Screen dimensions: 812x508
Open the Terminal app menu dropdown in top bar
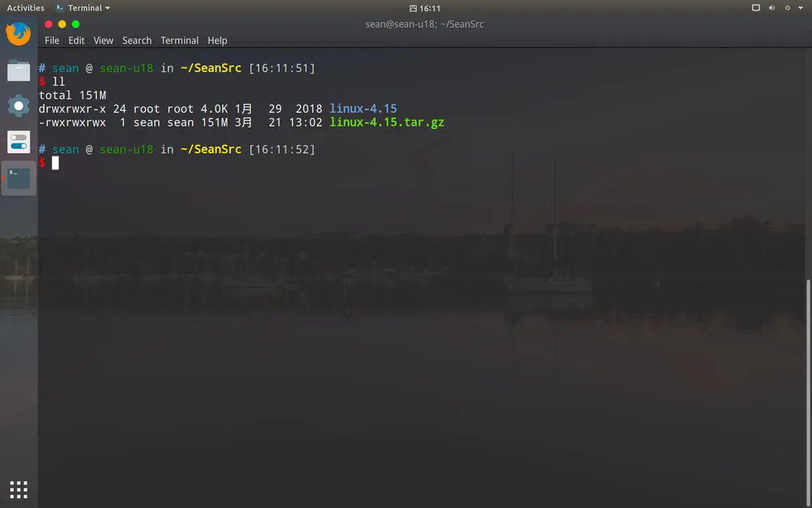(83, 8)
